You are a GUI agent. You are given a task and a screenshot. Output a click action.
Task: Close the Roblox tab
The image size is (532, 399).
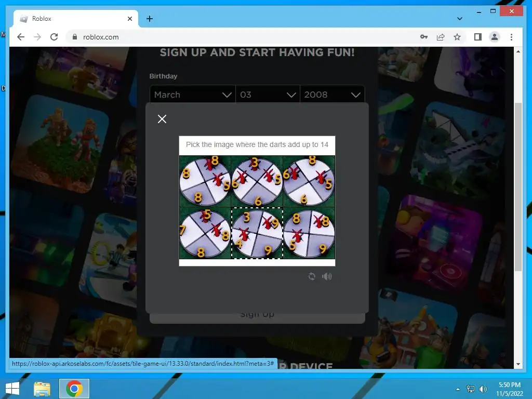[129, 19]
